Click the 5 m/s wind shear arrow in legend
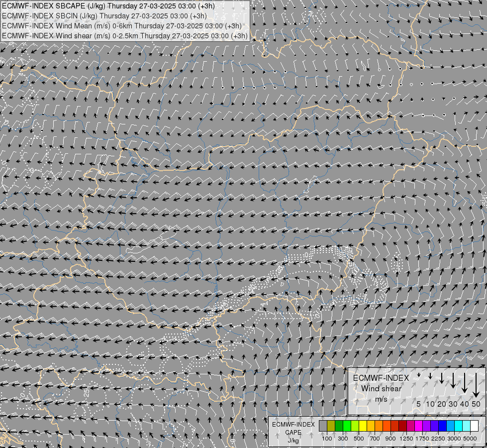487x448 pixels. click(419, 375)
